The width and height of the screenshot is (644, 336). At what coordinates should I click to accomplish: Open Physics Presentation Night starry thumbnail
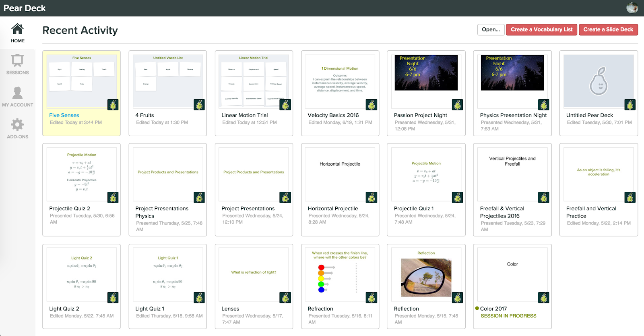click(x=512, y=73)
